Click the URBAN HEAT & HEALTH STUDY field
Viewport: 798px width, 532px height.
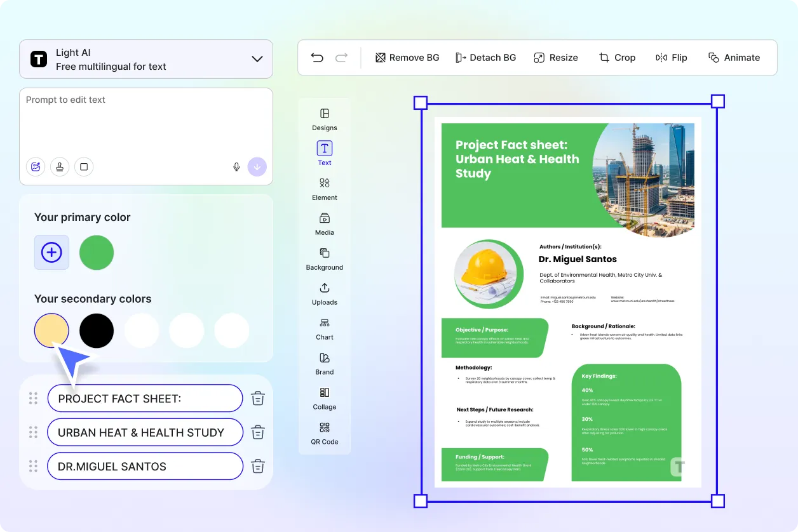tap(145, 432)
